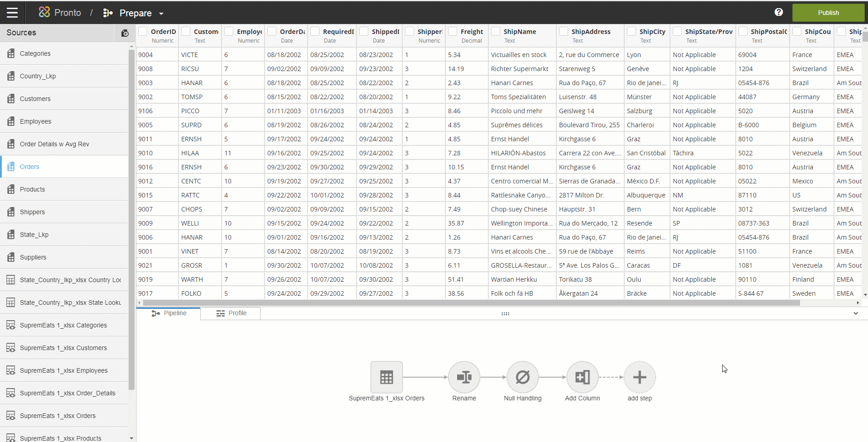Click the Publish button
868x442 pixels.
pyautogui.click(x=828, y=13)
